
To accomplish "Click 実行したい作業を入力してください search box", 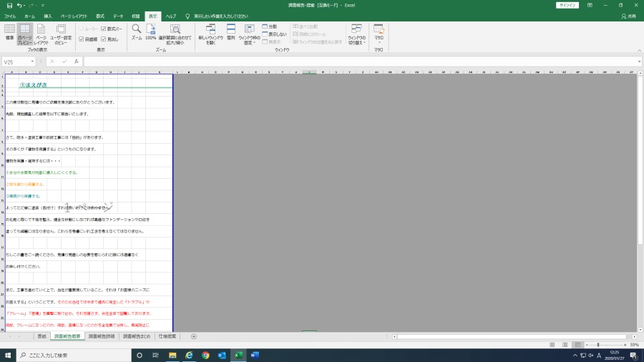I will 220,16.
